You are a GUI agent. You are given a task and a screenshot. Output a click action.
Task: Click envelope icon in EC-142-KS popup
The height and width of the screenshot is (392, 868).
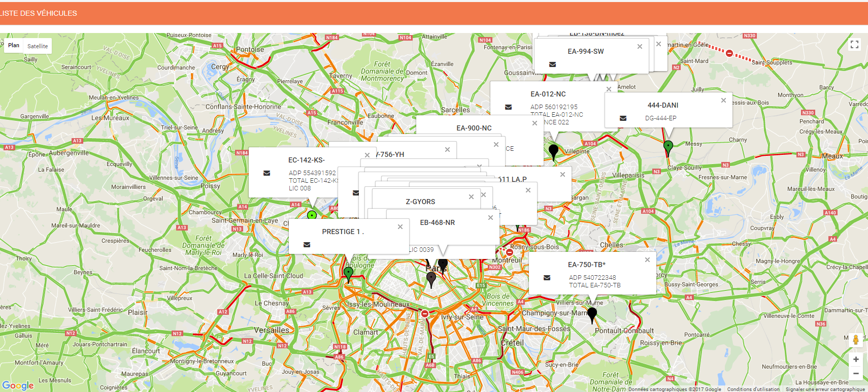click(x=266, y=173)
